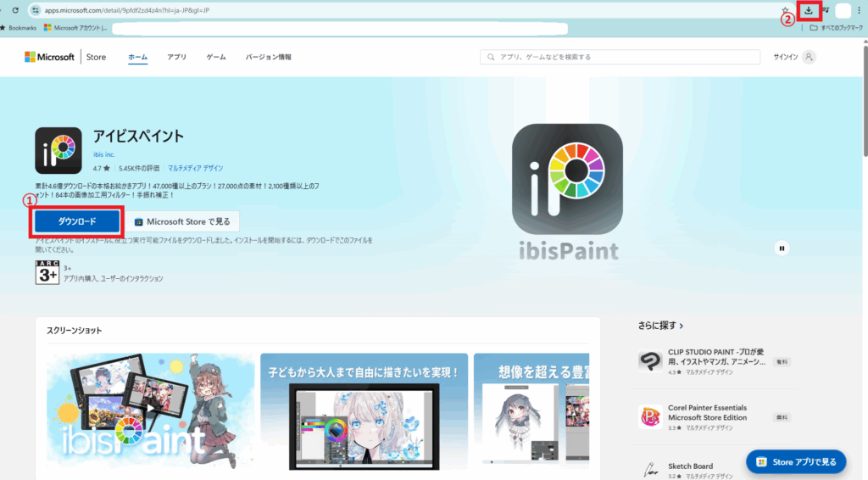Open the ibis inc. publisher link
The image size is (868, 480).
click(x=103, y=154)
